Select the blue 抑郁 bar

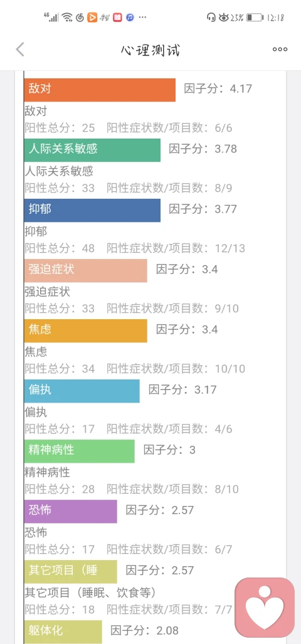(x=92, y=210)
